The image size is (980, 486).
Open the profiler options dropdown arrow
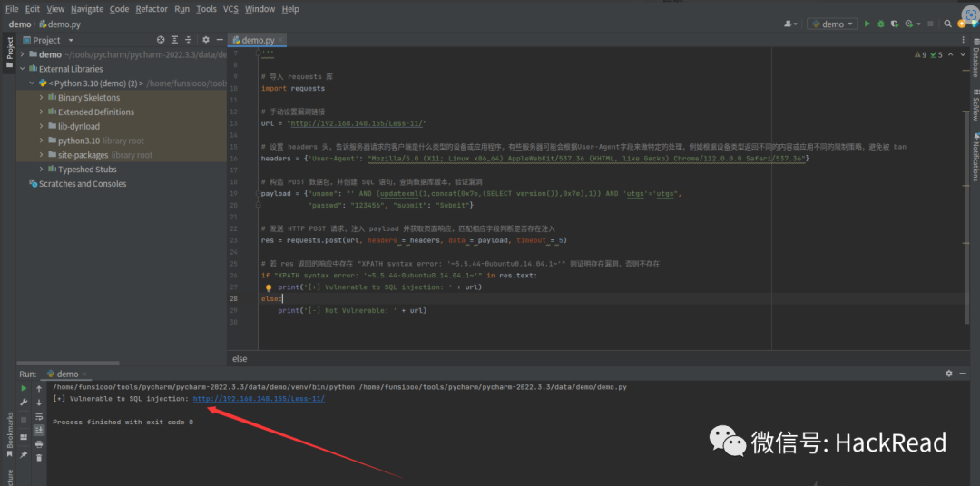click(917, 24)
